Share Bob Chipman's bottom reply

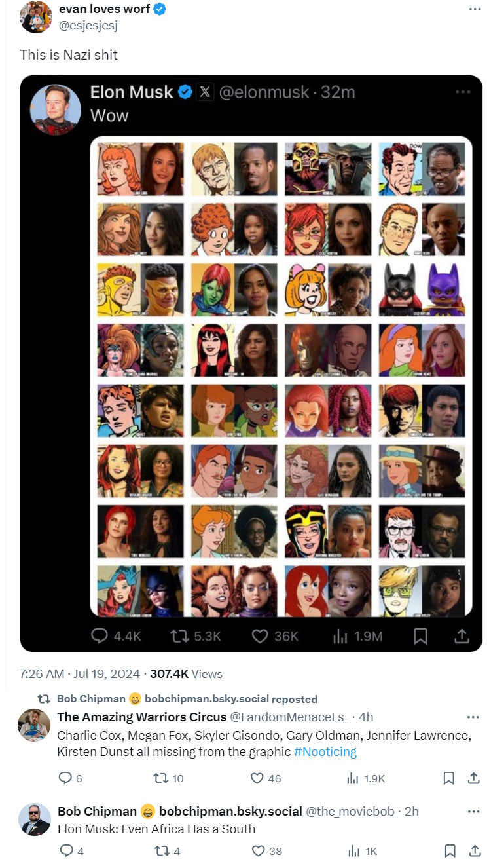[x=474, y=851]
